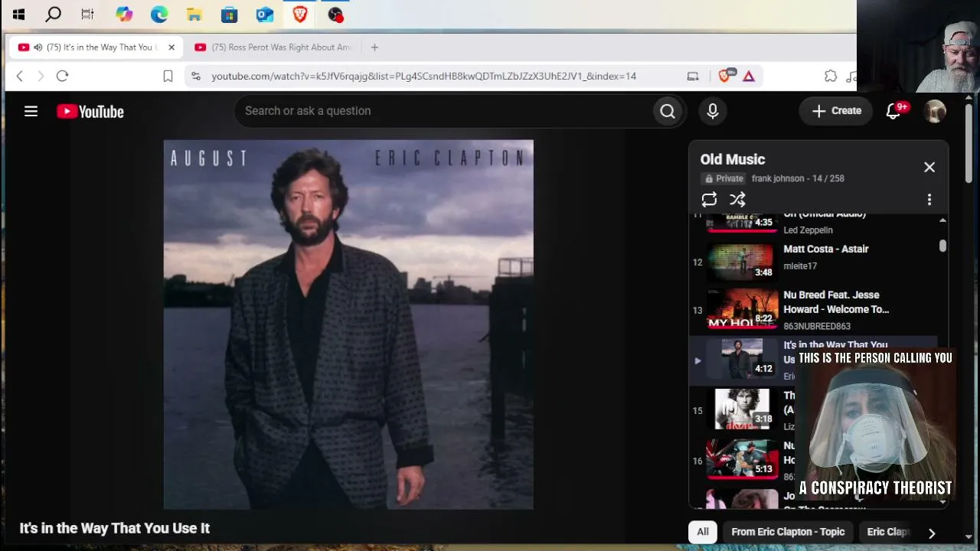
Task: Click the "It's in the Way That You Use It" title
Action: point(115,528)
